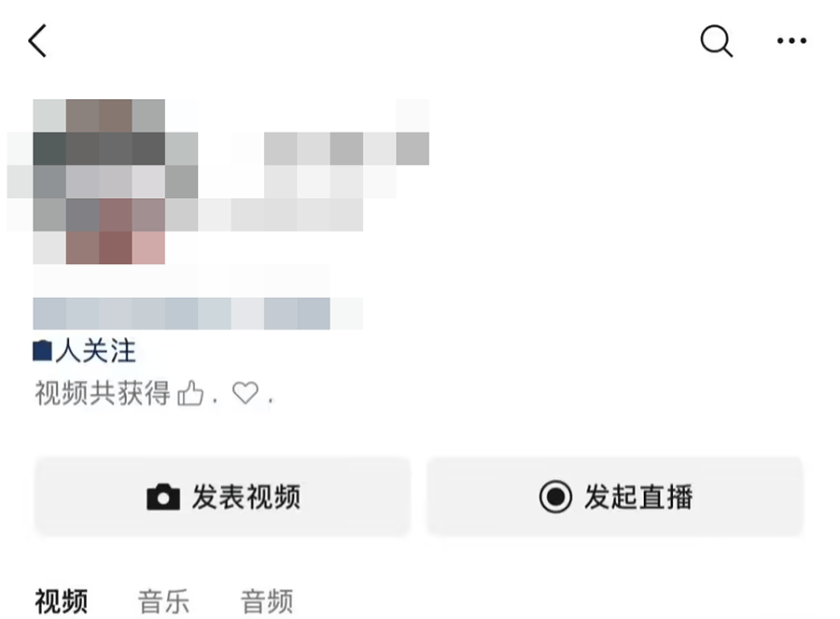Click the lighter pixelated text line below the username
Image resolution: width=840 pixels, height=619 pixels.
330,182
